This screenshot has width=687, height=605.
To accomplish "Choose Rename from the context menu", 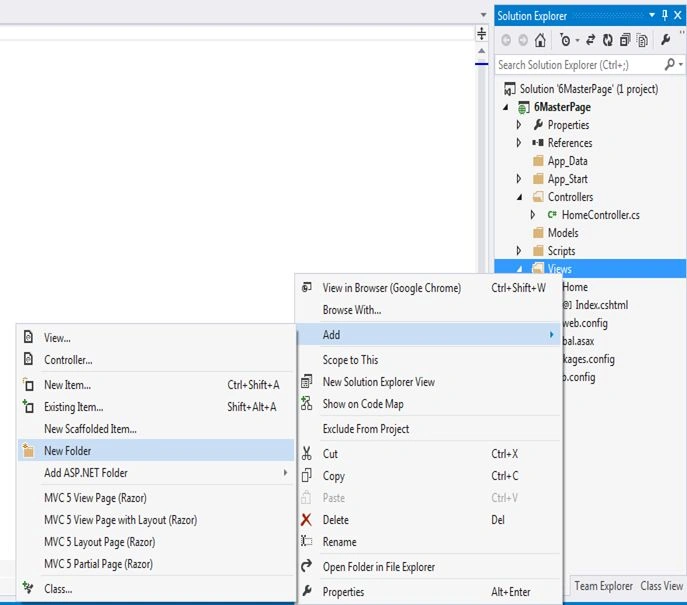I will pos(428,541).
